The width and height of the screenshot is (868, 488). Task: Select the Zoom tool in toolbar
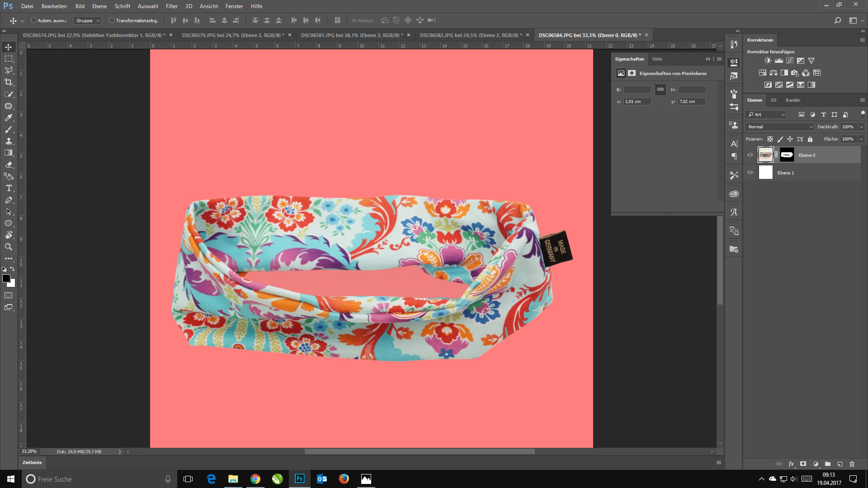pyautogui.click(x=9, y=247)
